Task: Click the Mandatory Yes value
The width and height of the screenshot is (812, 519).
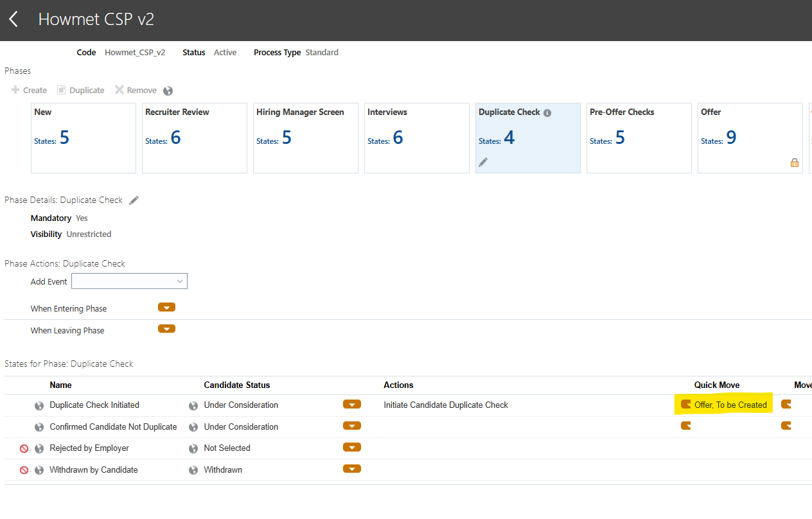Action: click(82, 218)
